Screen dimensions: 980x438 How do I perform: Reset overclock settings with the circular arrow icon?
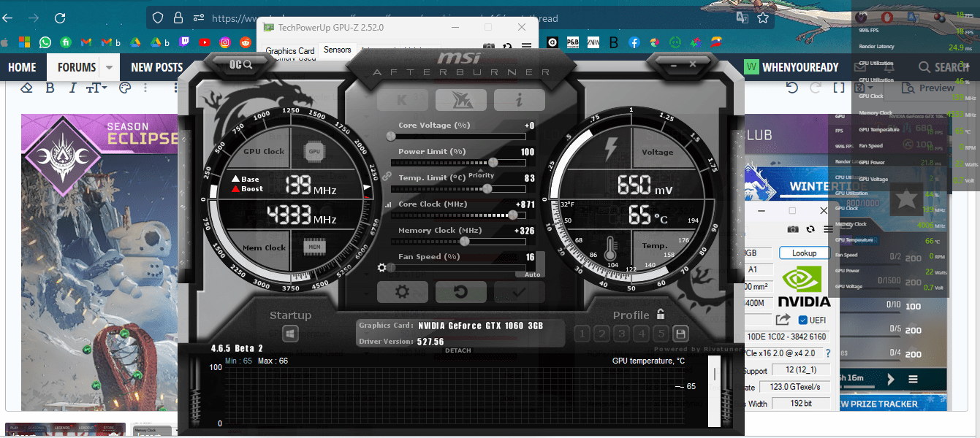pyautogui.click(x=460, y=291)
